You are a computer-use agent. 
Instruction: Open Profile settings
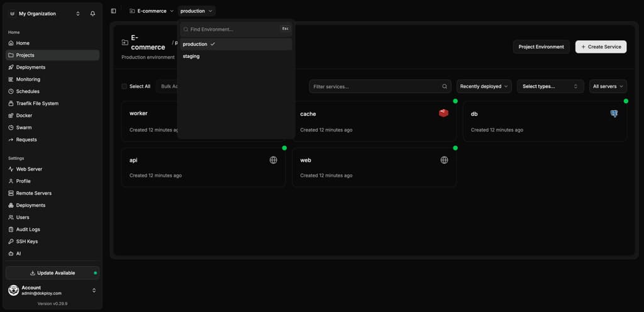coord(53,181)
